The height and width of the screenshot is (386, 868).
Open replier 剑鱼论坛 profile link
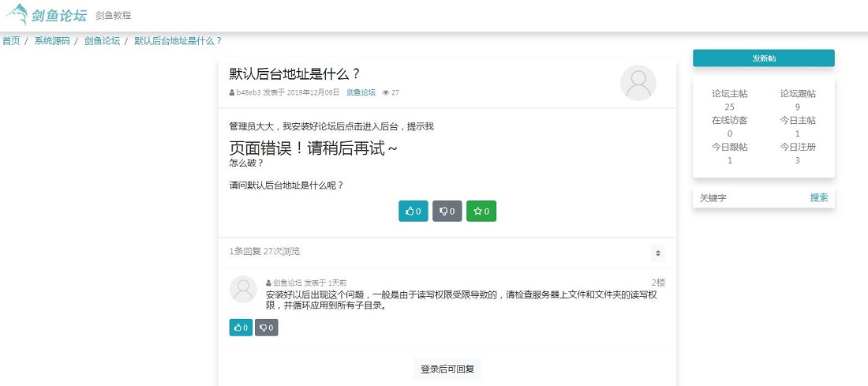click(287, 283)
